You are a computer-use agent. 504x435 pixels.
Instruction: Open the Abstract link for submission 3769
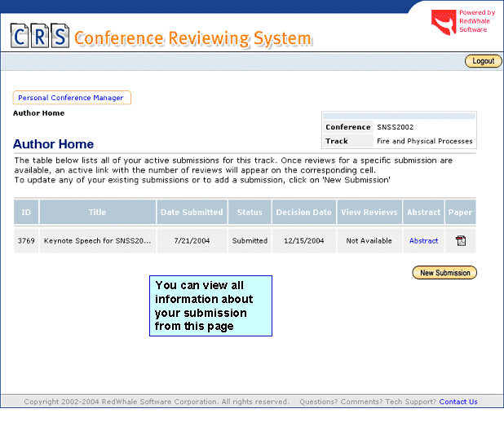pos(423,241)
